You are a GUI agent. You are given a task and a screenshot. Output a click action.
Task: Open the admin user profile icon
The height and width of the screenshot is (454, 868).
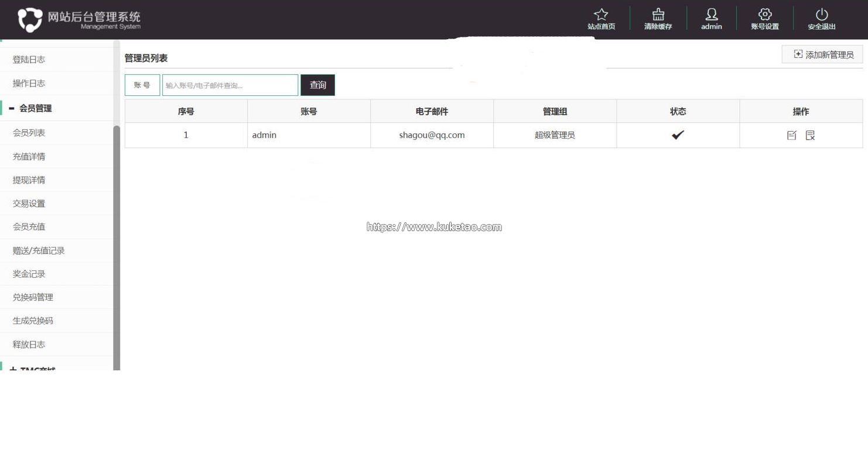coord(712,15)
